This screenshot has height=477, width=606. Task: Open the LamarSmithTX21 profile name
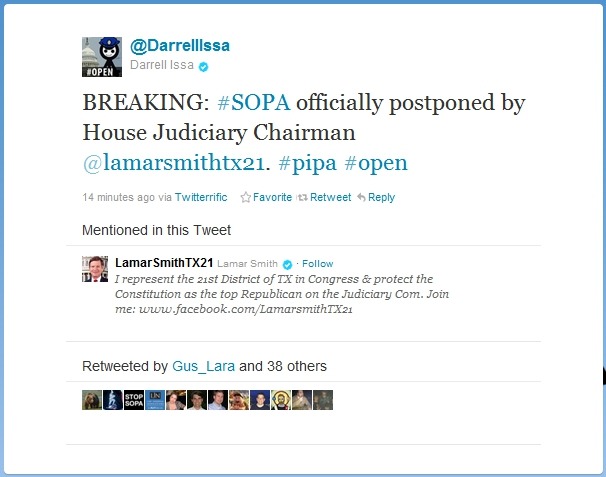coord(164,263)
